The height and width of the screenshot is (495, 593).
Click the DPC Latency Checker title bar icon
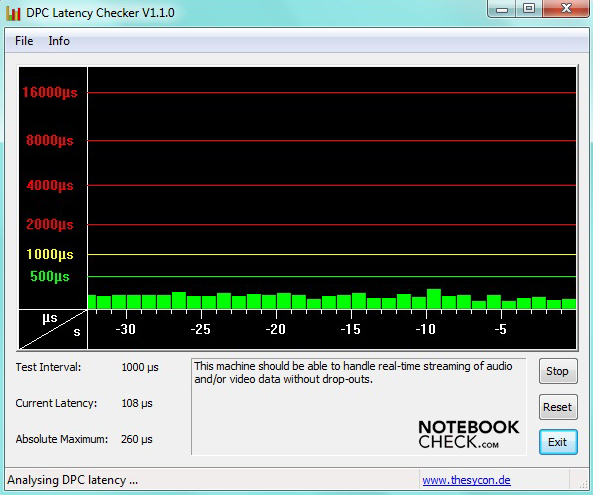point(13,13)
